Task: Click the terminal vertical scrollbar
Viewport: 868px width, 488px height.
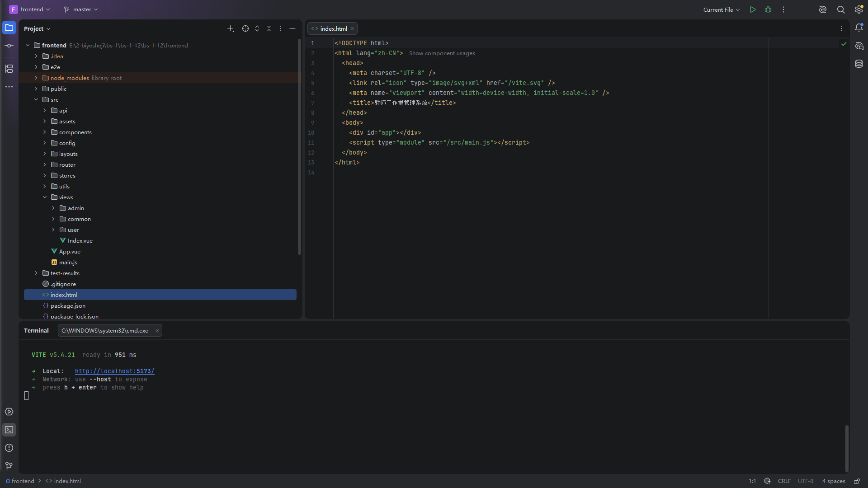Action: click(x=847, y=448)
